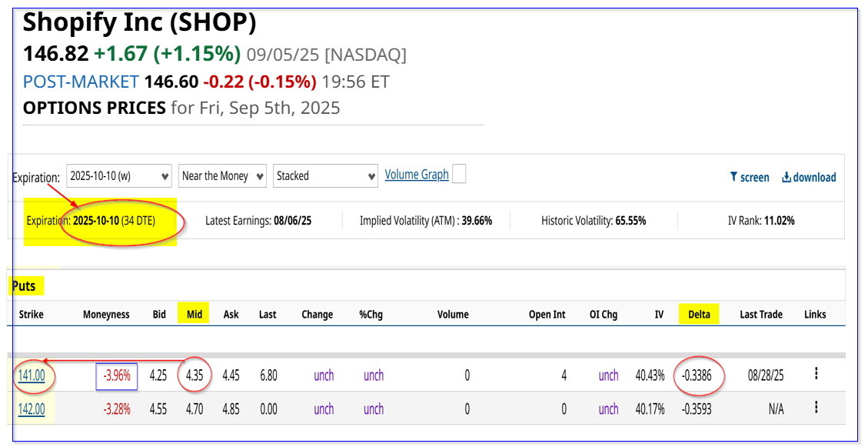
Task: Click the Volume Graph link
Action: (x=417, y=175)
